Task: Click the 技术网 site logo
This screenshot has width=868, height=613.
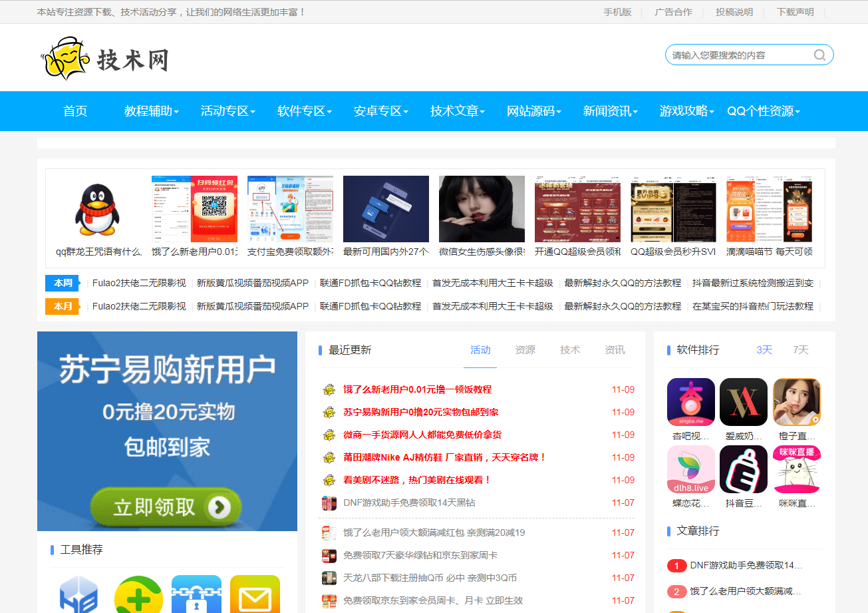Action: coord(104,59)
